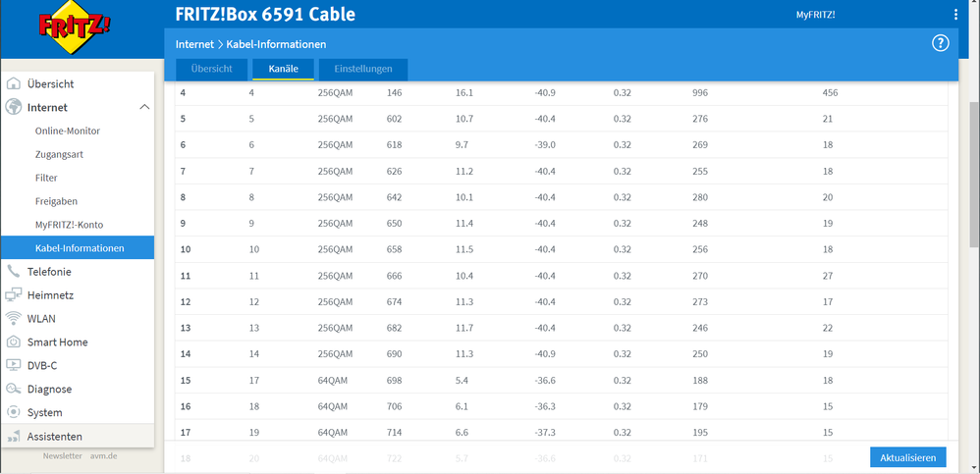
Task: Click the 16.1 power level value
Action: tap(464, 93)
